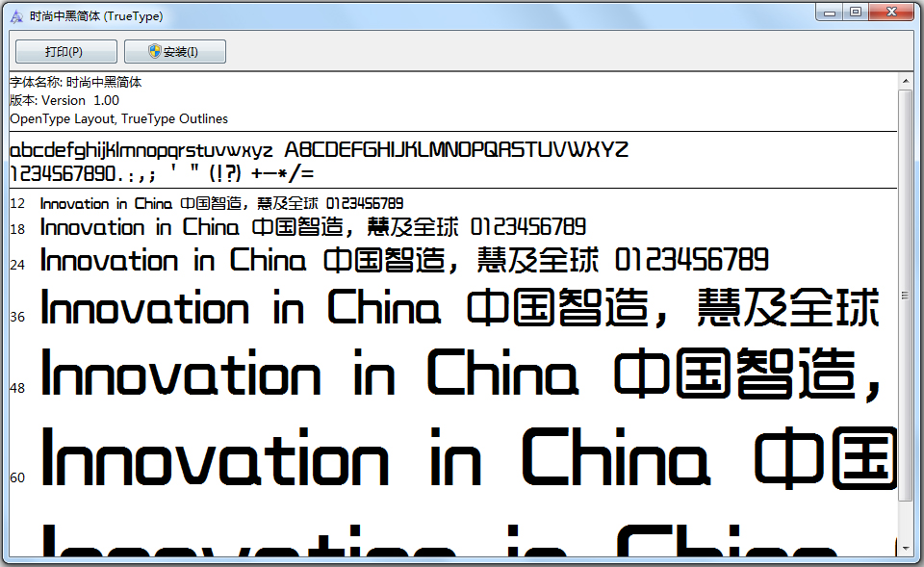Maximize the font preview window

click(855, 12)
